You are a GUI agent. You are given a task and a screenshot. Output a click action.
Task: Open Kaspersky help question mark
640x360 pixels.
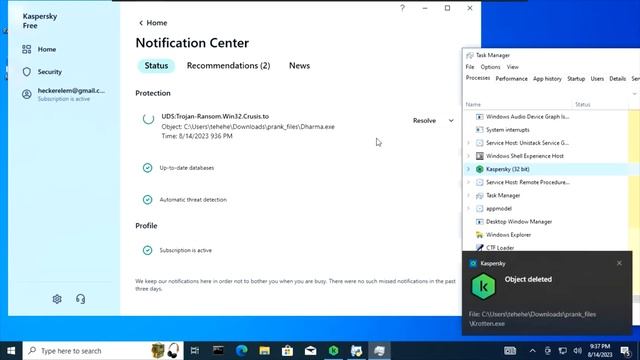402,8
